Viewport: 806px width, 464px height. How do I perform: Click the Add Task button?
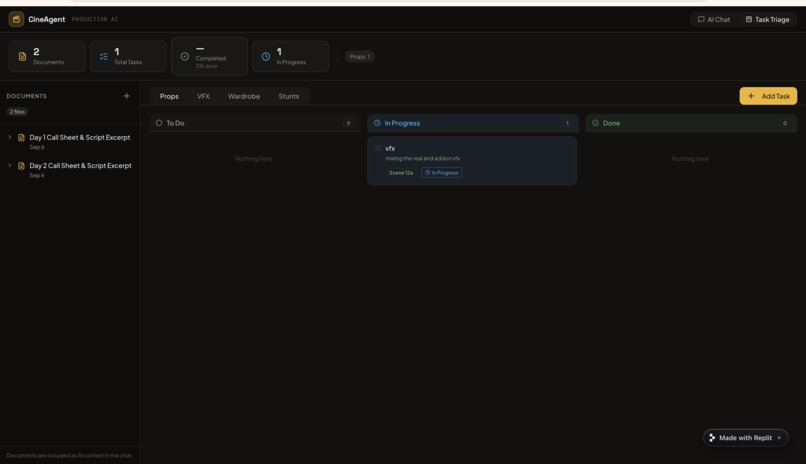pos(768,96)
